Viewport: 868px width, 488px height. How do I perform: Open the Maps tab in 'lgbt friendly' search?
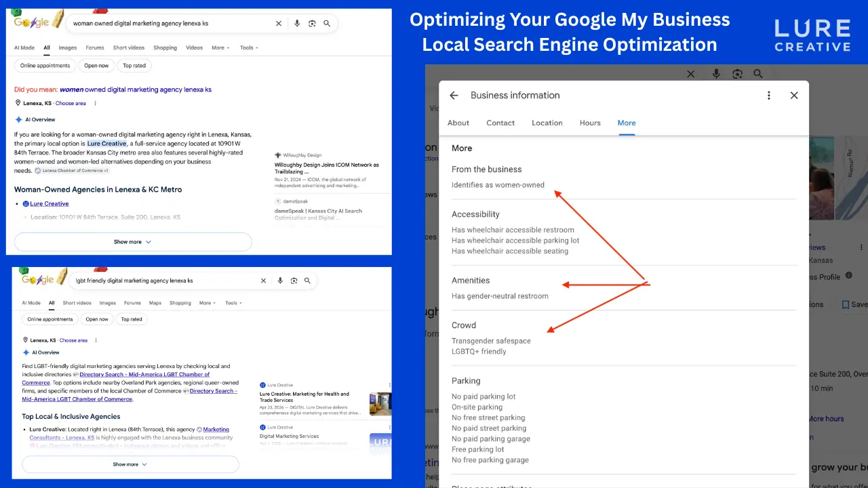click(x=155, y=303)
